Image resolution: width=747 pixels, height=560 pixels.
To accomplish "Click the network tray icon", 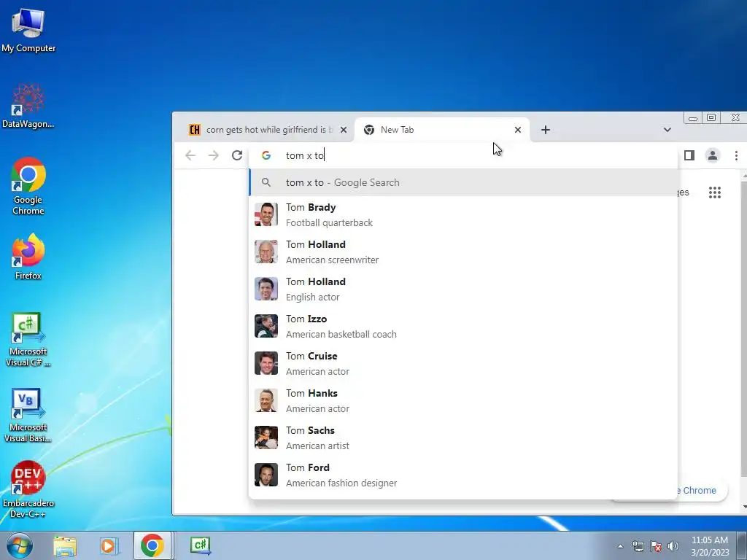I will [638, 546].
